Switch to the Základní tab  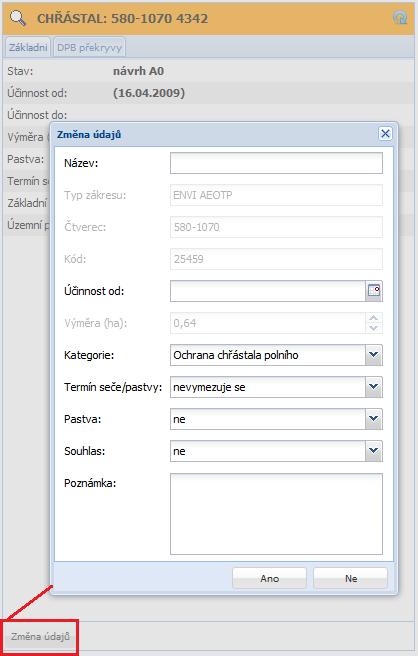click(28, 47)
